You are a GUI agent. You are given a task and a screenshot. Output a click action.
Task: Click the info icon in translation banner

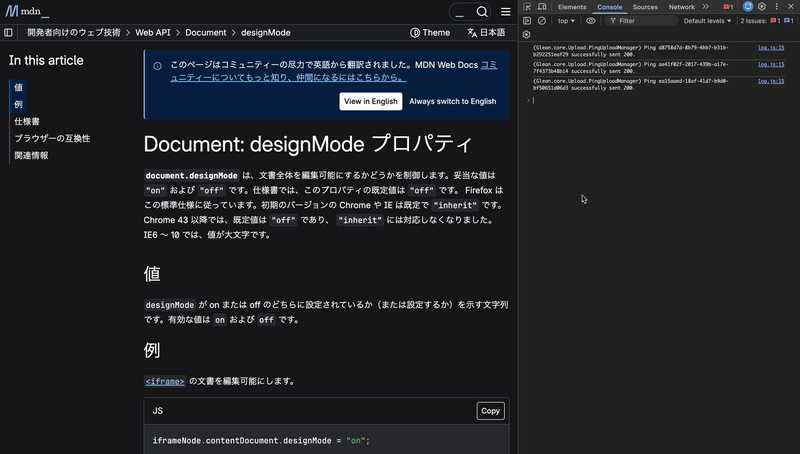click(158, 66)
